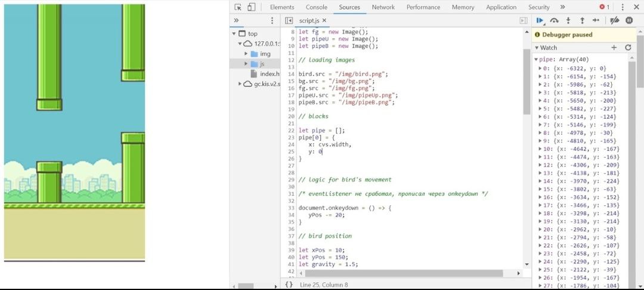Click editor scroll-down arrow
The image size is (644, 290).
(x=527, y=264)
